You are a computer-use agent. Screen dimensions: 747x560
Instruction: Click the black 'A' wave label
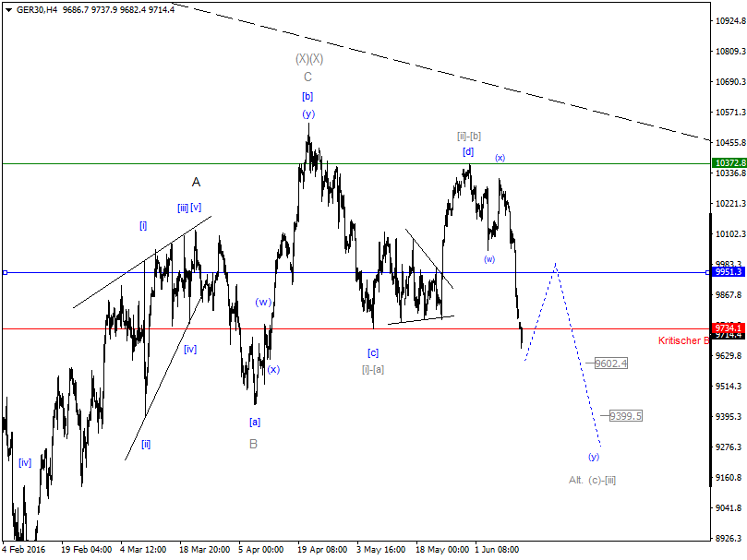(x=195, y=184)
